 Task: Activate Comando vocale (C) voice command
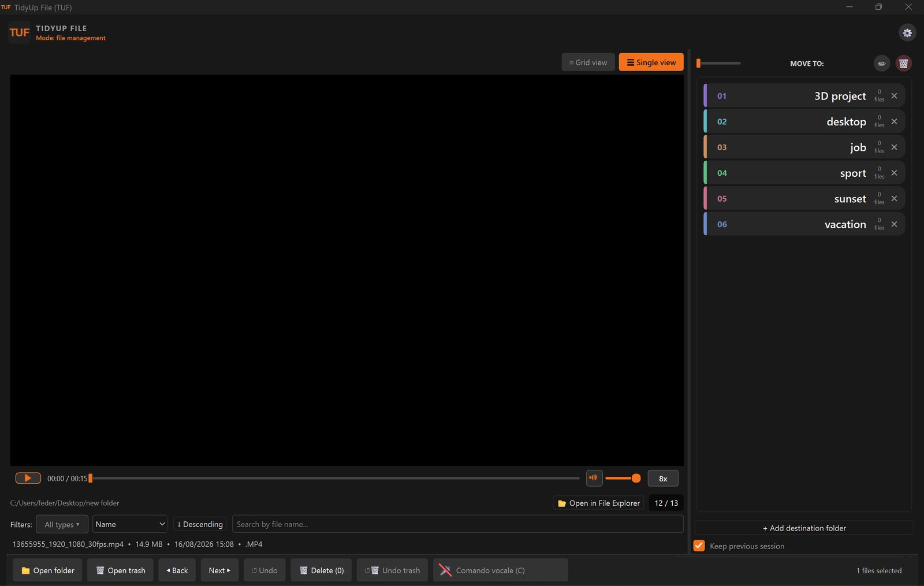point(500,570)
